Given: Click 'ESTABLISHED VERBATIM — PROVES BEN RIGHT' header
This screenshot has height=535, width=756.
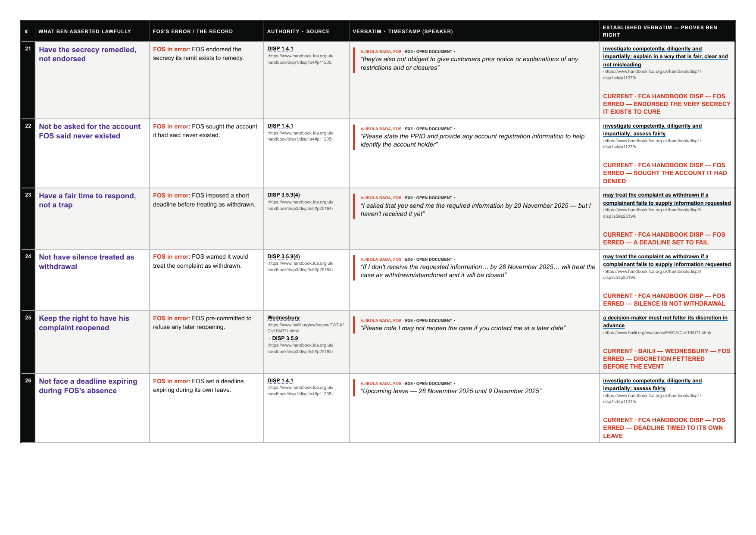Looking at the screenshot, I should tap(660, 31).
